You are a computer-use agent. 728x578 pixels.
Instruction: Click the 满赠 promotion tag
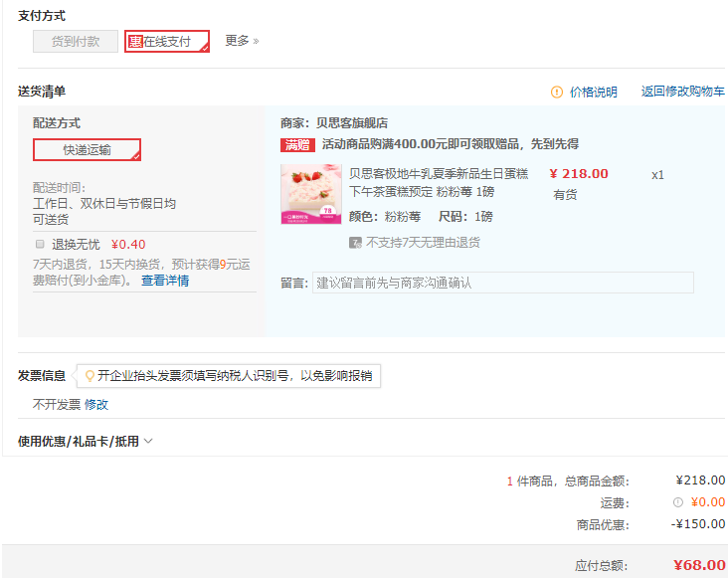297,145
